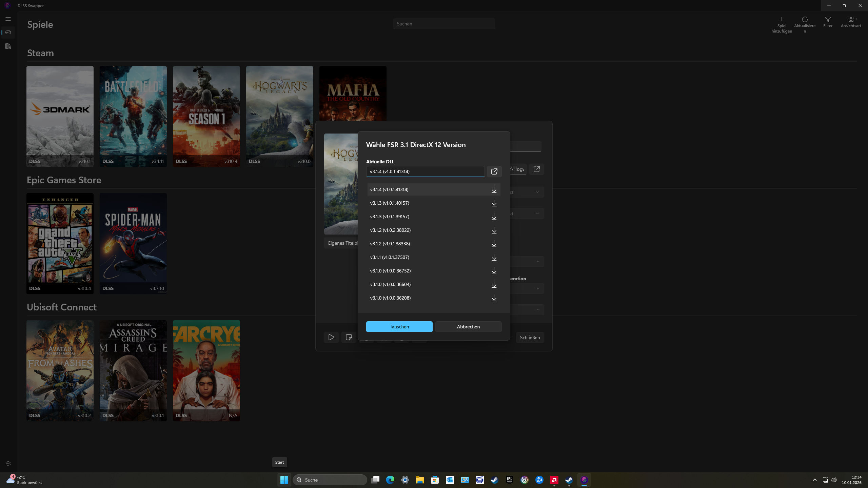Select version v3.1.0 (v1.0.0.36752)
868x488 pixels.
390,271
